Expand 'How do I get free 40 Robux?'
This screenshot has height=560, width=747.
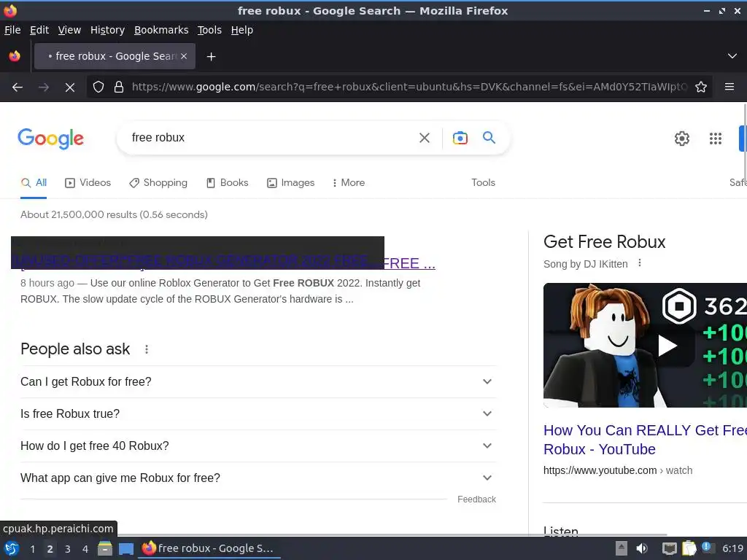click(x=258, y=446)
